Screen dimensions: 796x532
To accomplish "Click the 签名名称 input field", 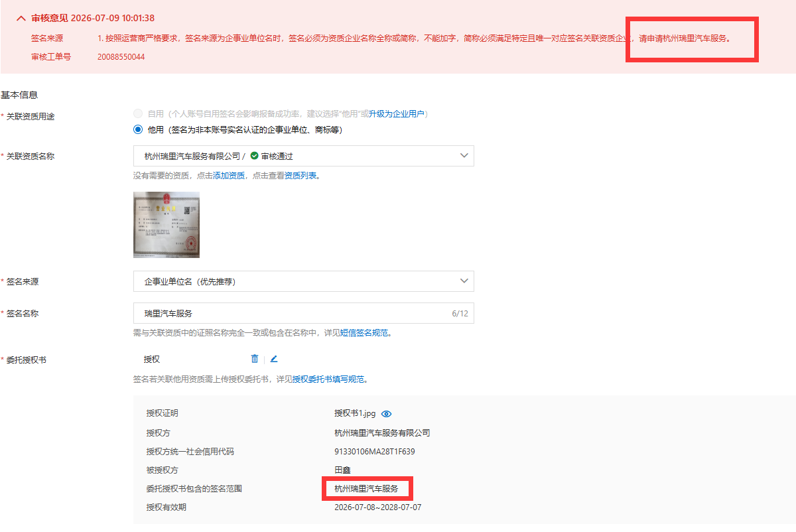I will point(304,313).
